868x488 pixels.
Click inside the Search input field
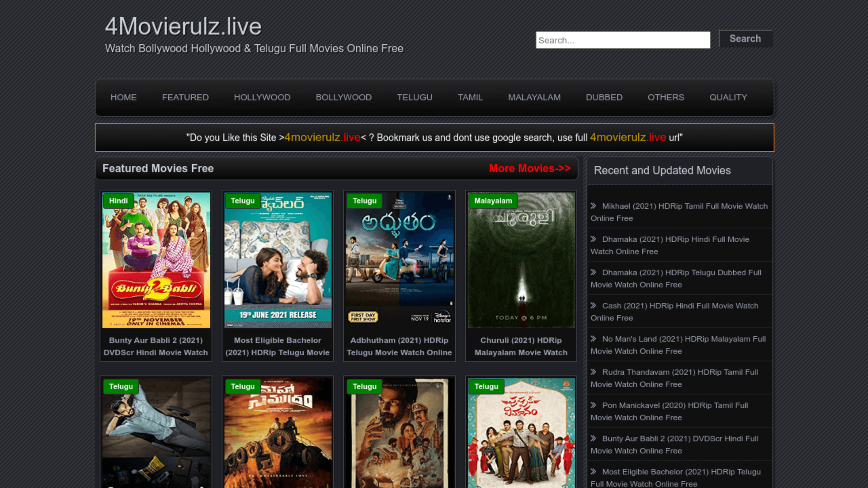(623, 40)
